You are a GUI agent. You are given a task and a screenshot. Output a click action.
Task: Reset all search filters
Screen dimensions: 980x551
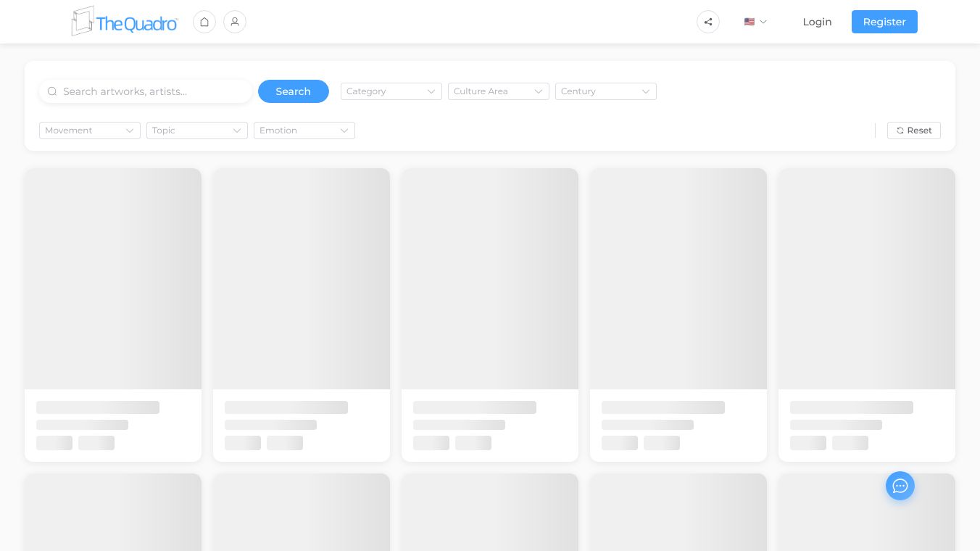point(914,130)
